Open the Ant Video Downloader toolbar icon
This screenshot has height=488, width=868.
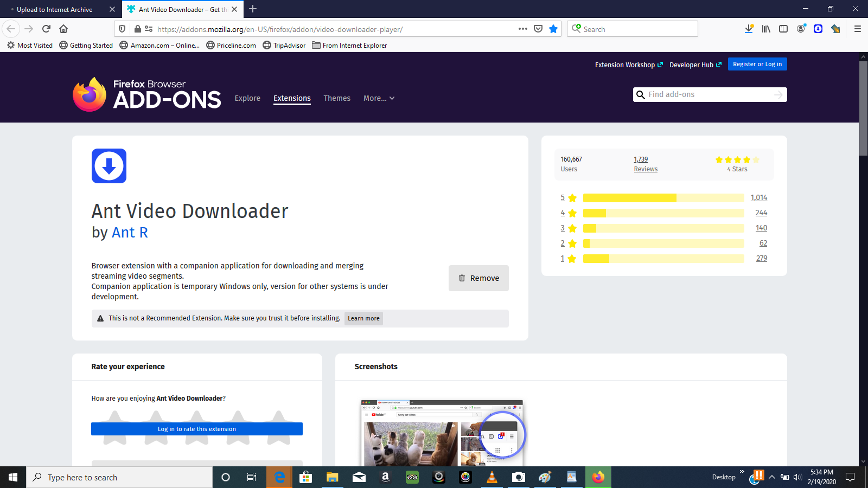818,29
